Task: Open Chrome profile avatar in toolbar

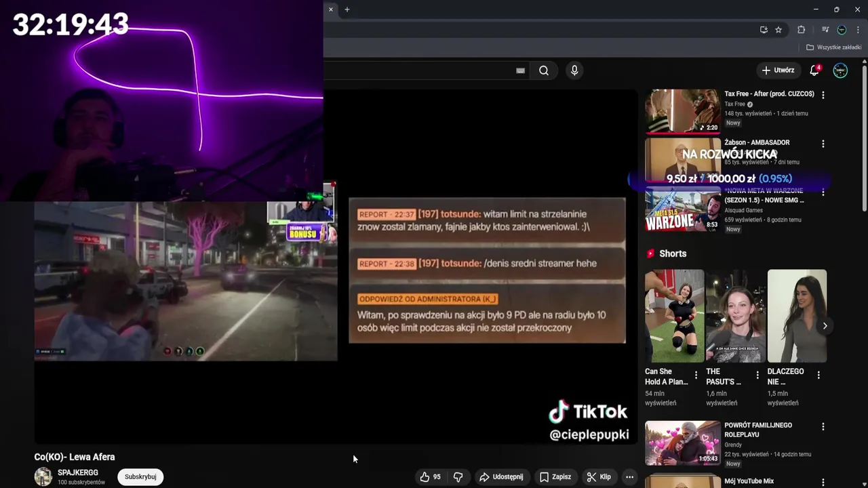Action: (x=842, y=30)
